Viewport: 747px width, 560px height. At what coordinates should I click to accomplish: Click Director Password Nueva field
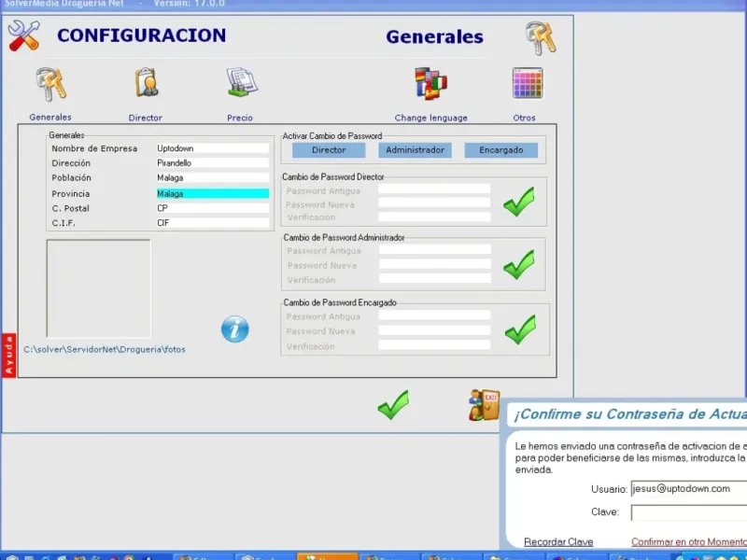click(x=434, y=203)
